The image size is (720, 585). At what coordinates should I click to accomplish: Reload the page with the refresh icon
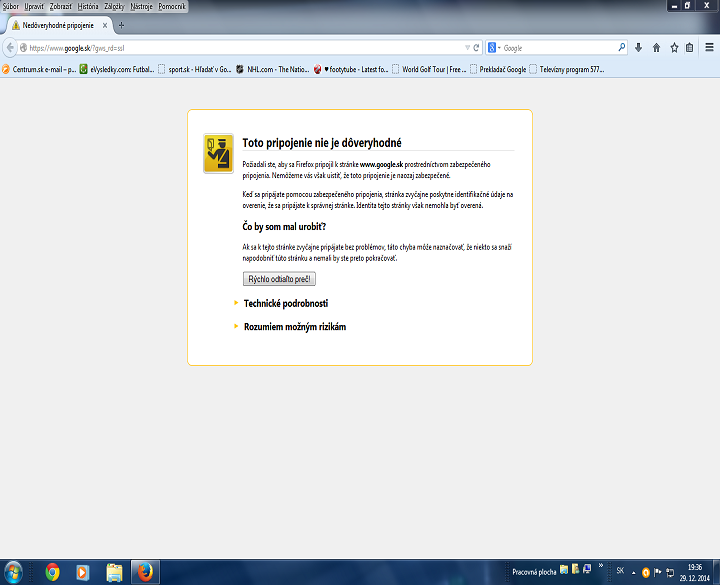click(477, 47)
